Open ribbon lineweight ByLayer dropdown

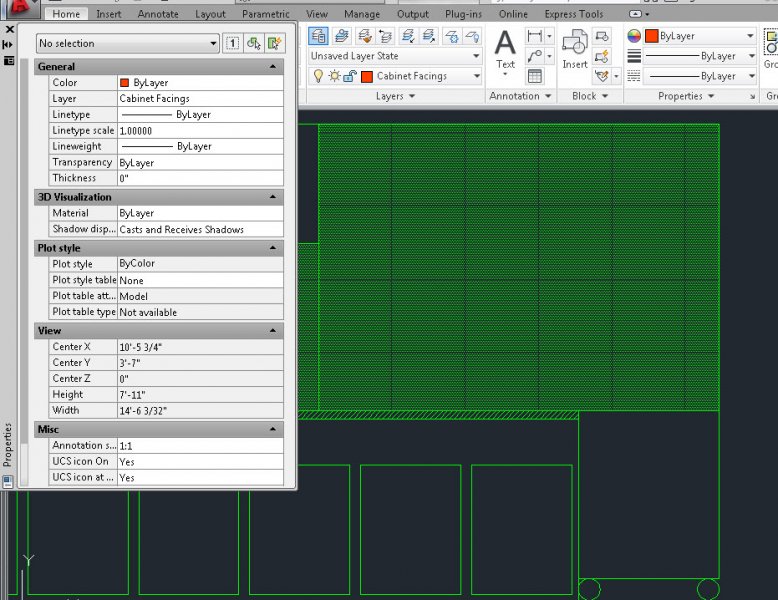point(751,56)
